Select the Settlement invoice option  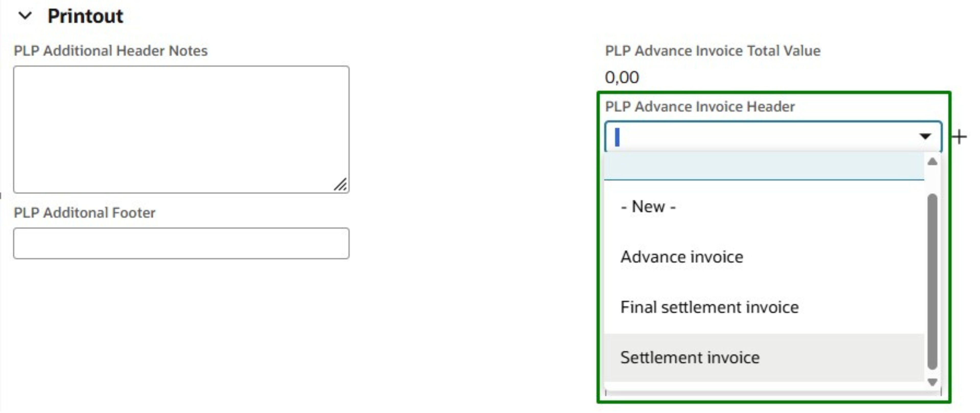(x=690, y=357)
